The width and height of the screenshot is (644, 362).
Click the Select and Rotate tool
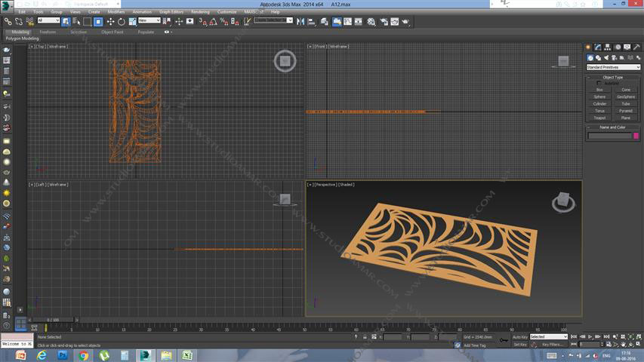(x=121, y=21)
